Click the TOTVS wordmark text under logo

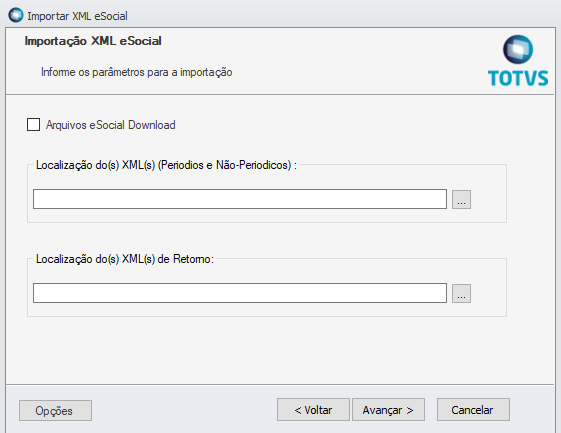518,78
